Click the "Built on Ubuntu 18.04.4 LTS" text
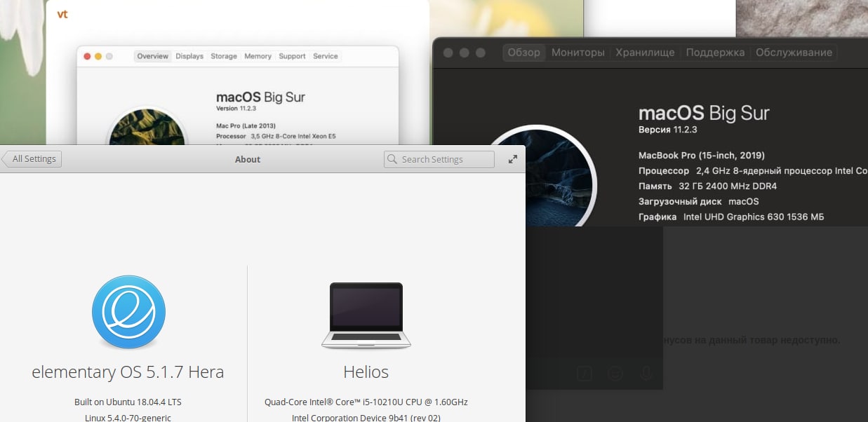The image size is (868, 422). click(x=128, y=402)
